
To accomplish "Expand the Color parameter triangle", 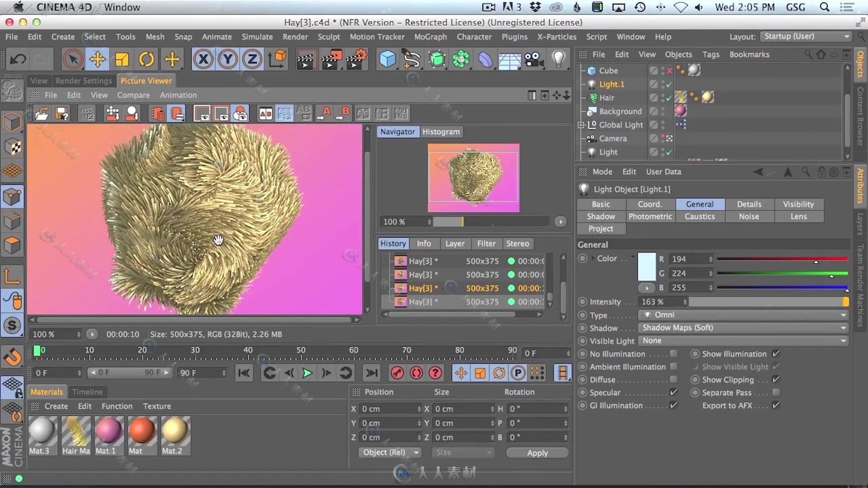I will [x=593, y=258].
